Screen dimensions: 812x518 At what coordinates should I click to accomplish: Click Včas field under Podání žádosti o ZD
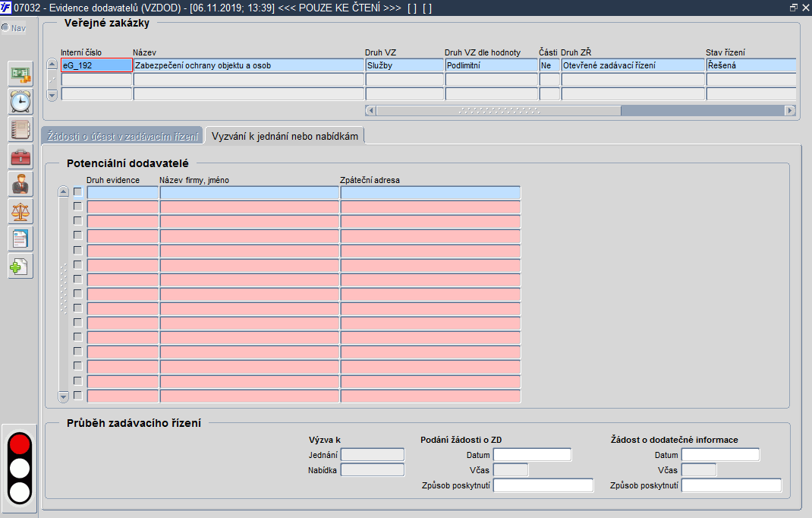pyautogui.click(x=511, y=470)
